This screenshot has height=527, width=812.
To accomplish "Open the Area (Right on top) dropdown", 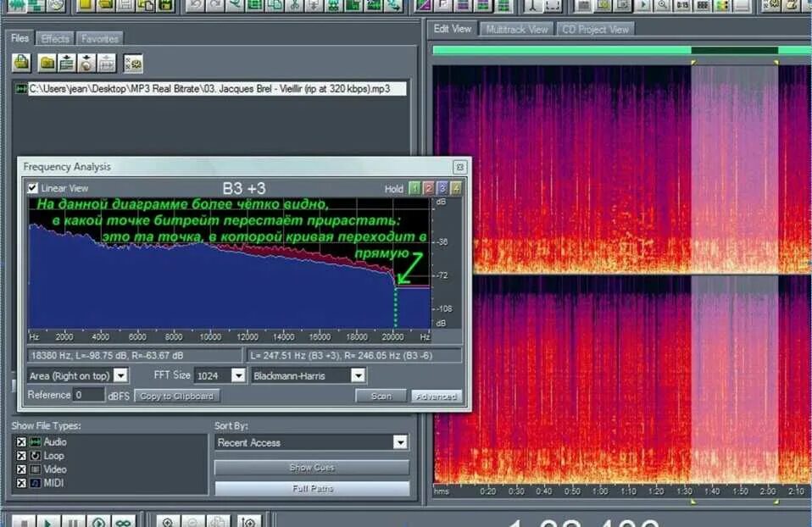I will 120,375.
